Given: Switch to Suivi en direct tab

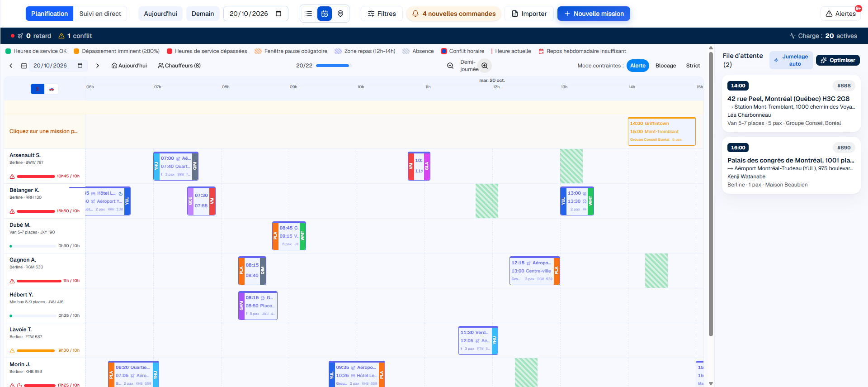Looking at the screenshot, I should [100, 14].
